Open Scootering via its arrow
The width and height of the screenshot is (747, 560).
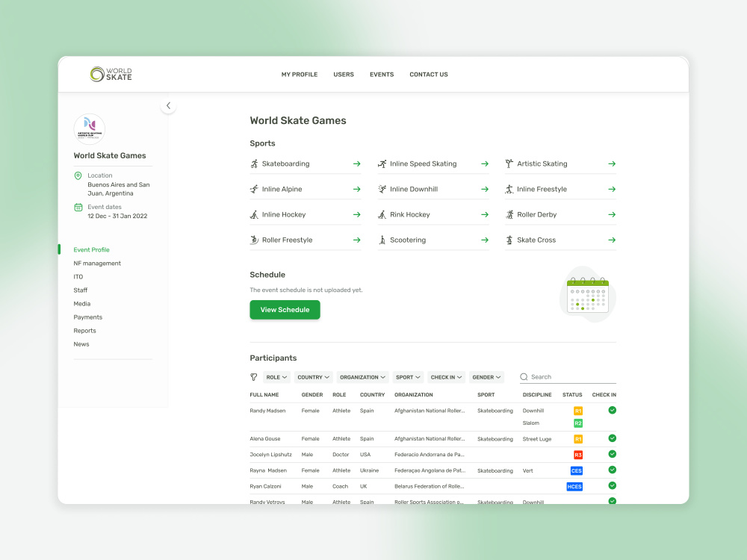(x=485, y=240)
